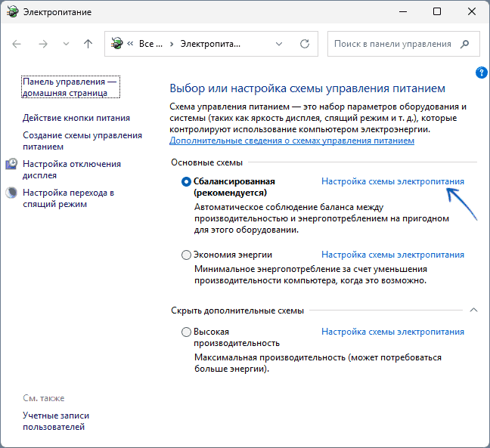Viewport: 490px width, 448px height.
Task: Open Настройка отключения дисплея
Action: tap(72, 169)
